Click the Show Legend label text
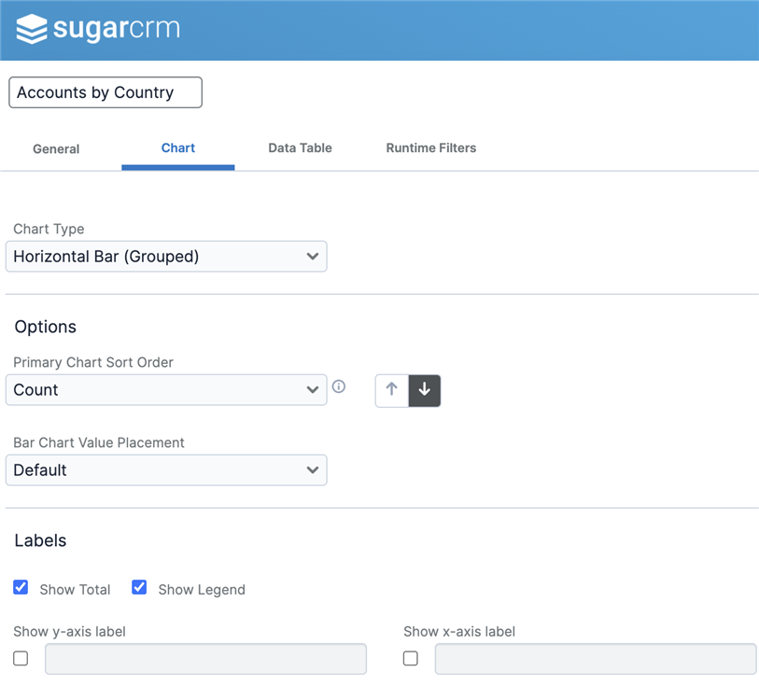759x700 pixels. point(202,590)
